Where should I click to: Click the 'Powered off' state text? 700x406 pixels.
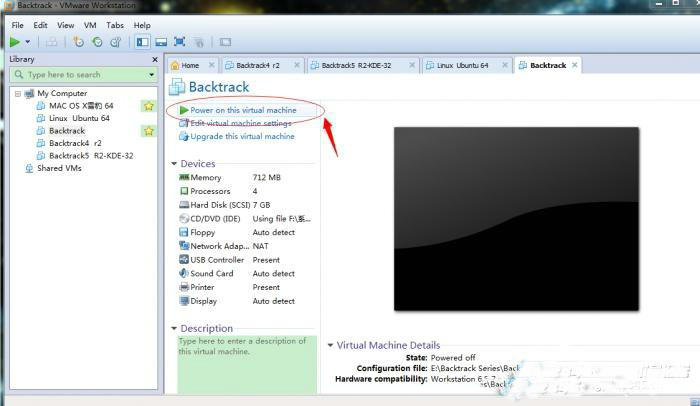[453, 358]
